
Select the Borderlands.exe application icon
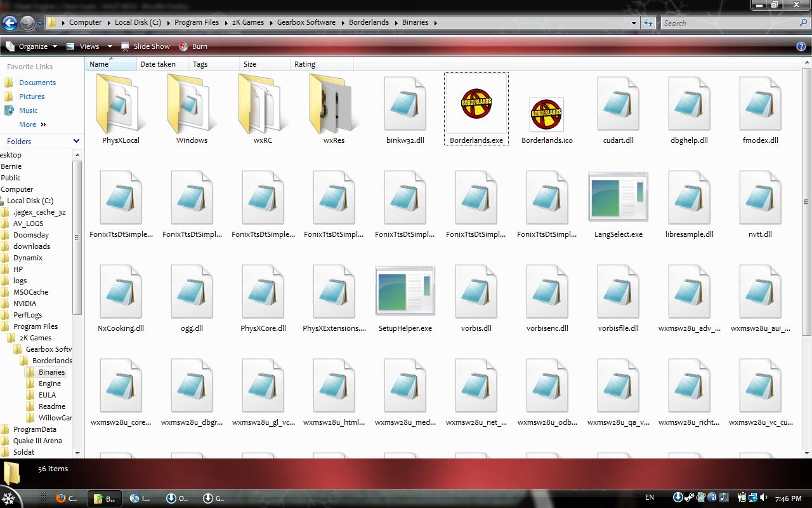pos(476,103)
